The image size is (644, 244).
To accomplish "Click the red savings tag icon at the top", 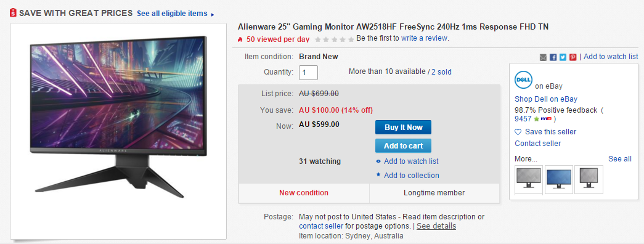I will (13, 13).
